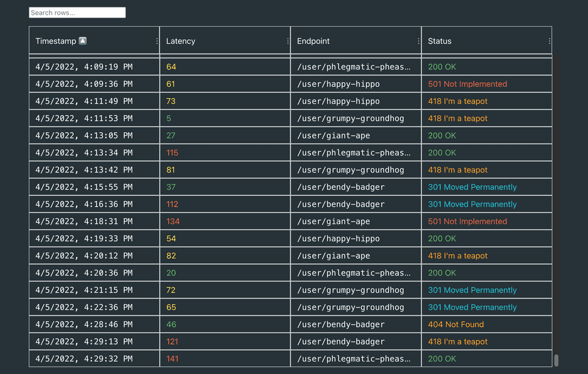Select timestamp 4/5/2022, 4:19:33 PM

point(84,239)
